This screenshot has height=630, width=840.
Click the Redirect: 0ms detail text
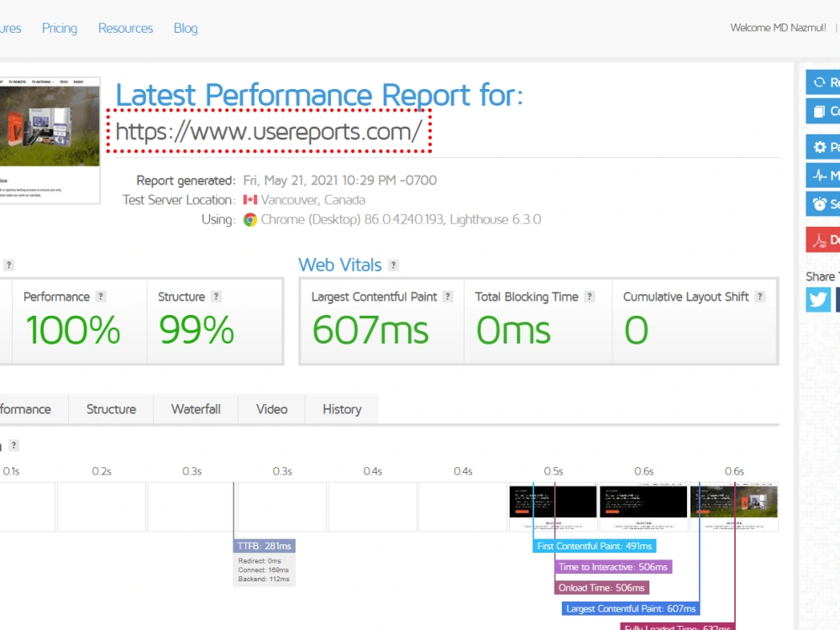coord(260,561)
